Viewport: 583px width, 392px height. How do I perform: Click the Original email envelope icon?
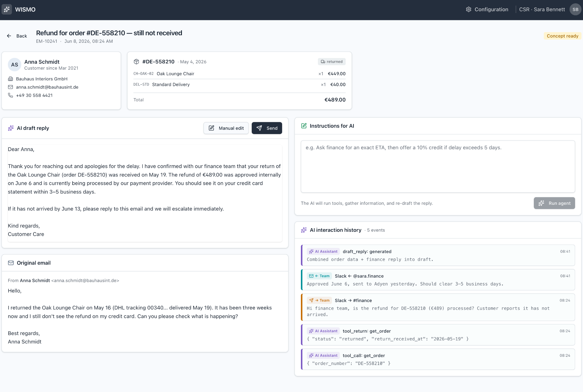tap(11, 263)
